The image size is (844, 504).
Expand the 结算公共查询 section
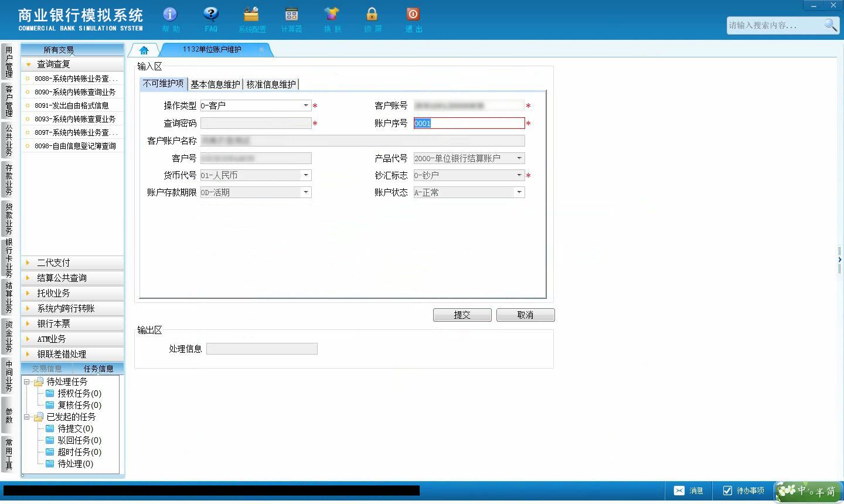coord(72,278)
